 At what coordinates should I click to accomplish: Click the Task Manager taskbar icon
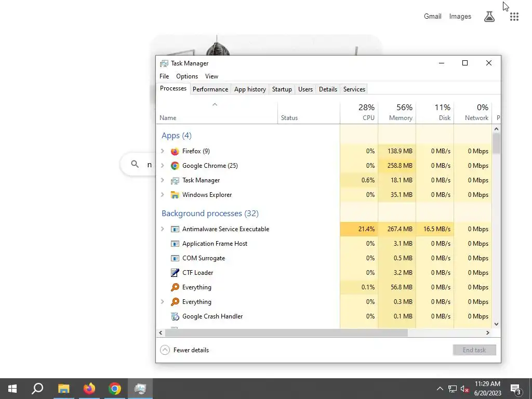[140, 389]
